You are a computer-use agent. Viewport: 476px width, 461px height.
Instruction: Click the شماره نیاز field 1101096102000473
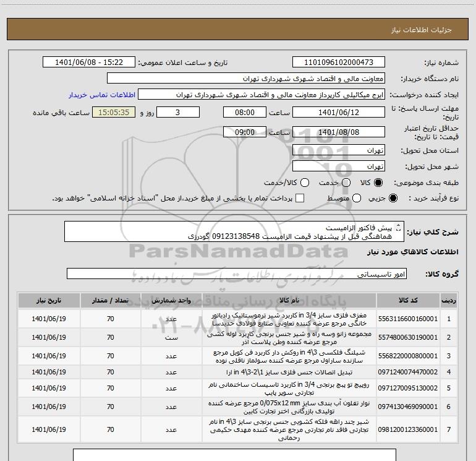[339, 62]
